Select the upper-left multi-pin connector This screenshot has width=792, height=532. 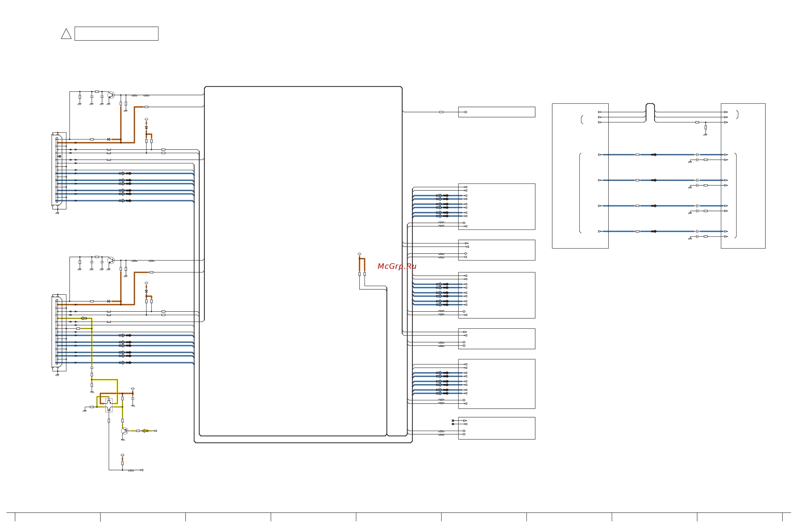pyautogui.click(x=59, y=171)
